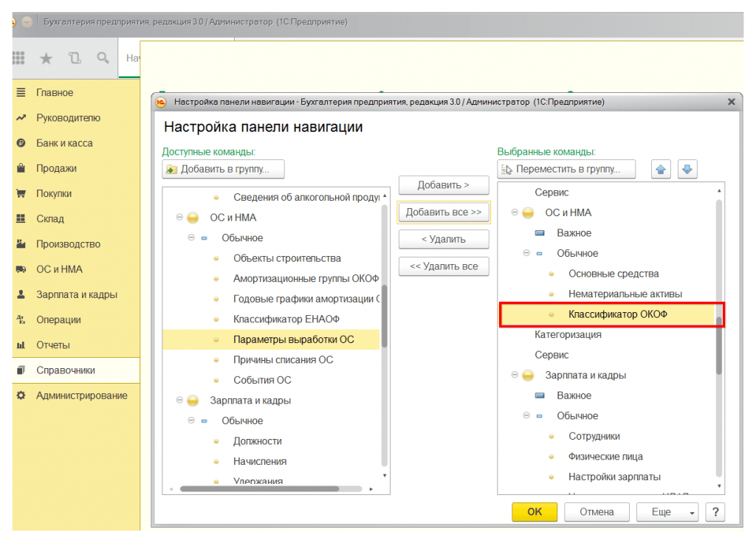Open the history icon in toolbar
This screenshot has height=543, width=756.
75,58
